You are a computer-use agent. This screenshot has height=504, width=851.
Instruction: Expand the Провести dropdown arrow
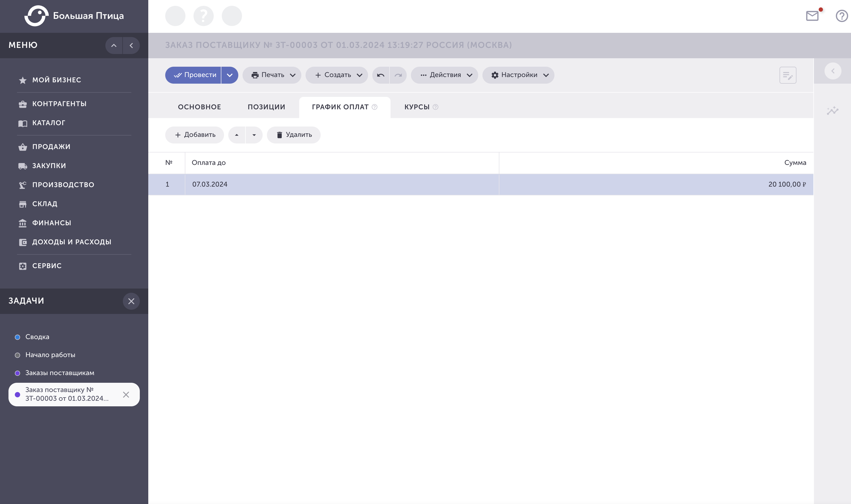230,75
